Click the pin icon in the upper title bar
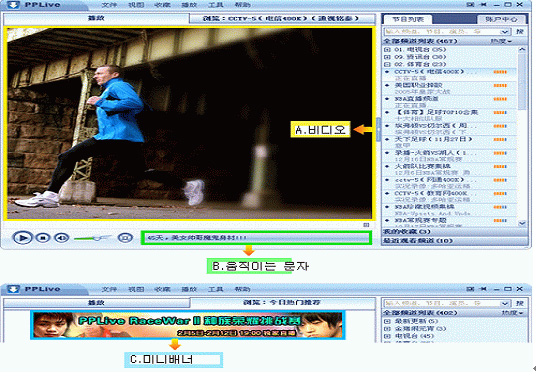The height and width of the screenshot is (380, 536). (x=483, y=4)
